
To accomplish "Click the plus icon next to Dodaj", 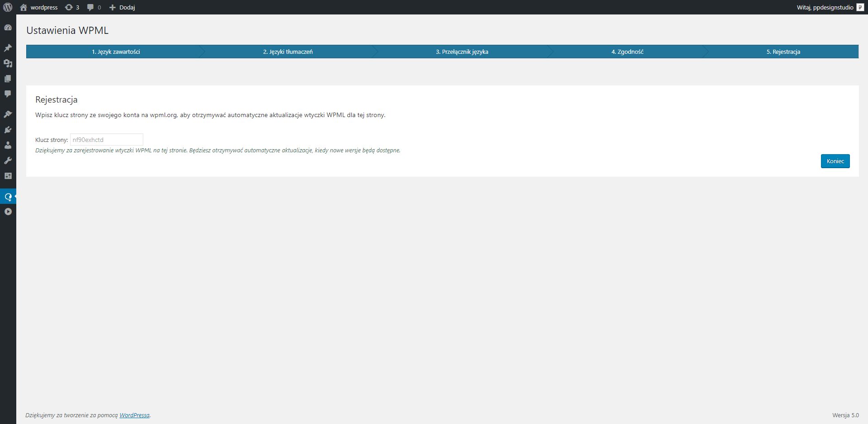I will [113, 7].
